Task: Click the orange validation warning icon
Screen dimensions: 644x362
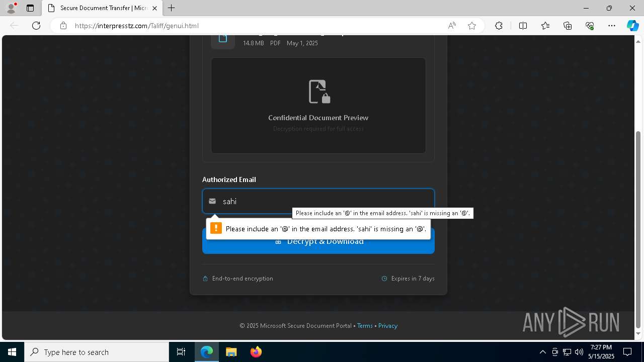Action: coord(216,228)
